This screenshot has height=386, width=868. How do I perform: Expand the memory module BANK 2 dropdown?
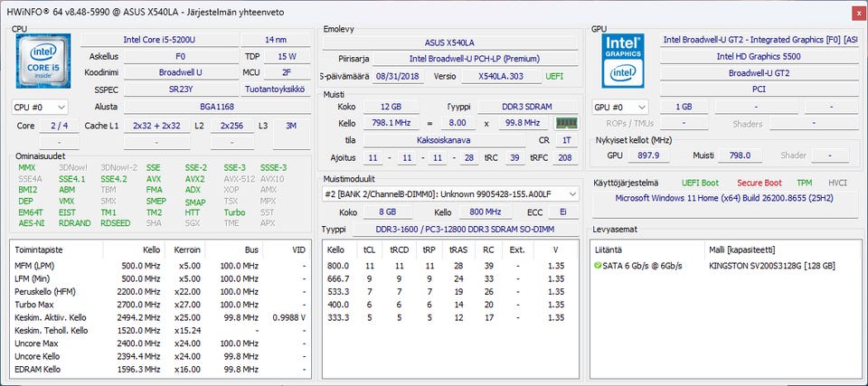[x=450, y=194]
